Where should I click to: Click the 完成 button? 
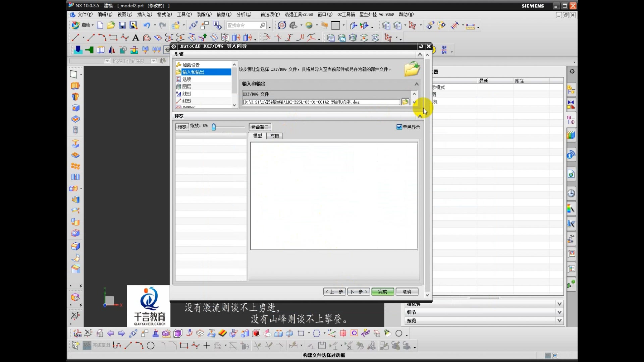click(x=382, y=292)
